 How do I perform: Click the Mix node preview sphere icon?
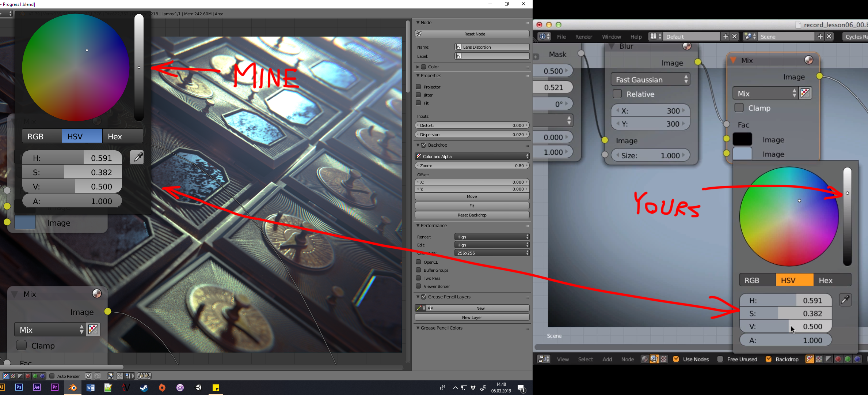click(x=97, y=294)
